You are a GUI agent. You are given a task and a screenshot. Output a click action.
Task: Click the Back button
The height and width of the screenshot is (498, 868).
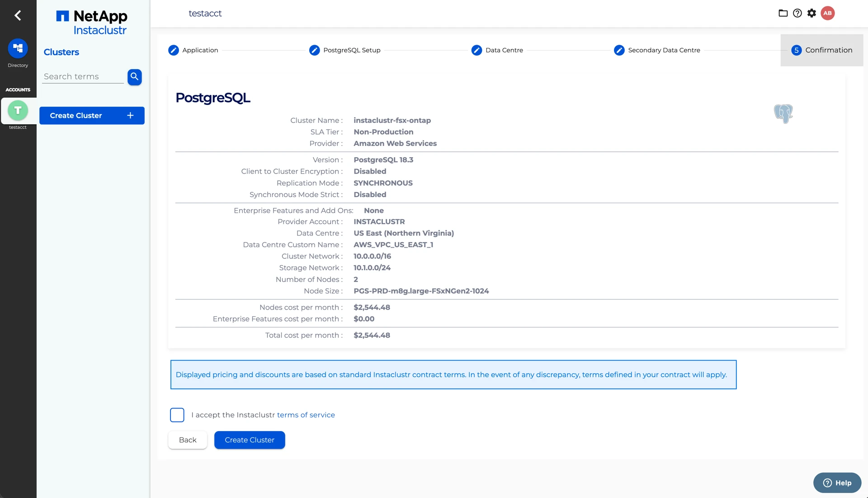[188, 440]
